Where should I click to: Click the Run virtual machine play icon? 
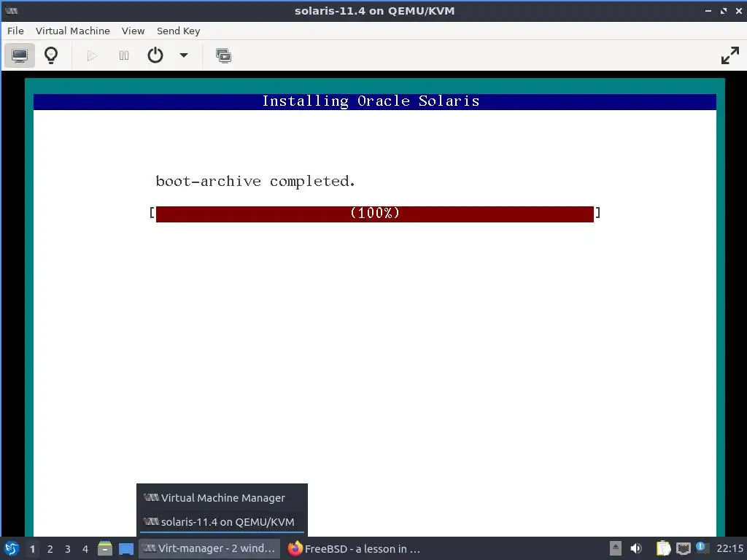point(93,55)
